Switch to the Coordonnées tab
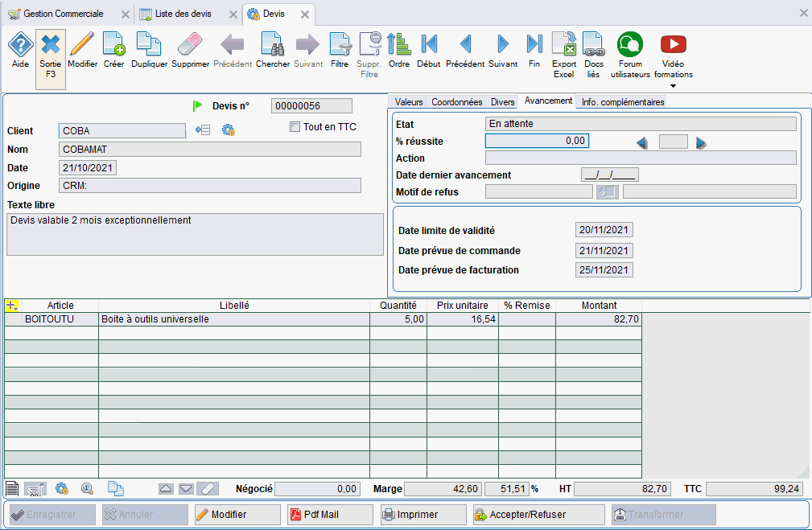812x530 pixels. [x=455, y=102]
